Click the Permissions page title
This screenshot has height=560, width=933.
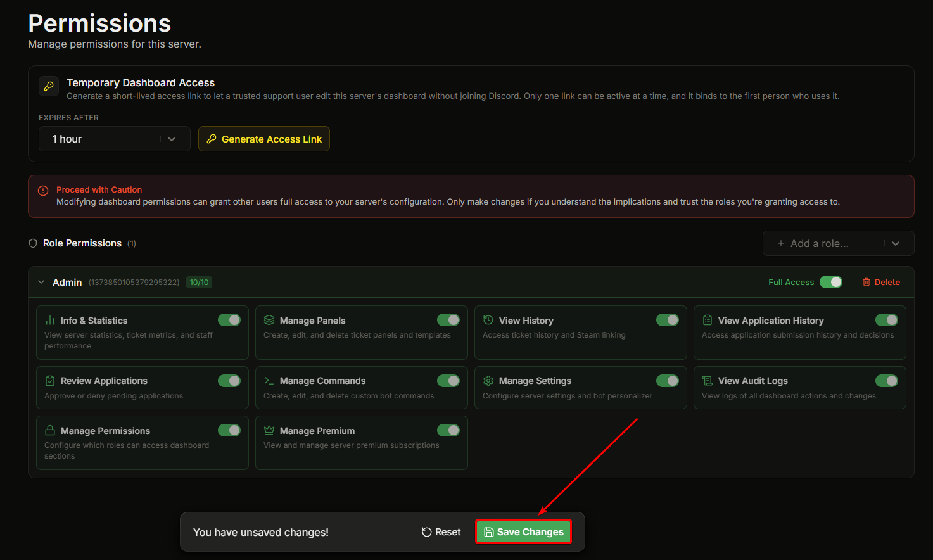(99, 23)
